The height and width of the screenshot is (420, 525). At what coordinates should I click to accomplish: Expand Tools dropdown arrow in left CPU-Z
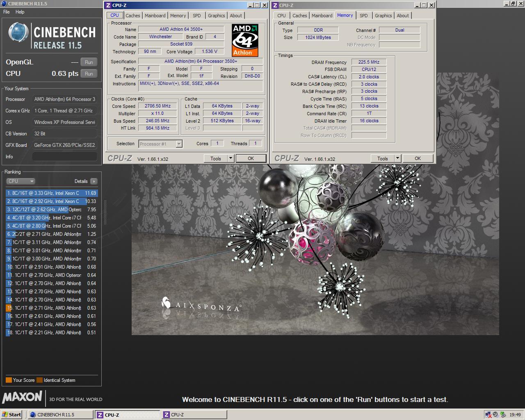(231, 158)
